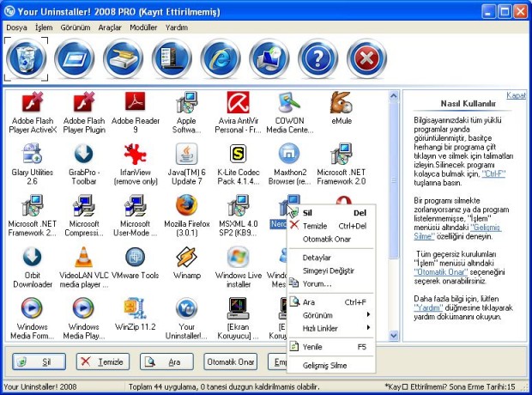Follow the "Yardım" help link
This screenshot has height=395, width=532.
coord(428,307)
